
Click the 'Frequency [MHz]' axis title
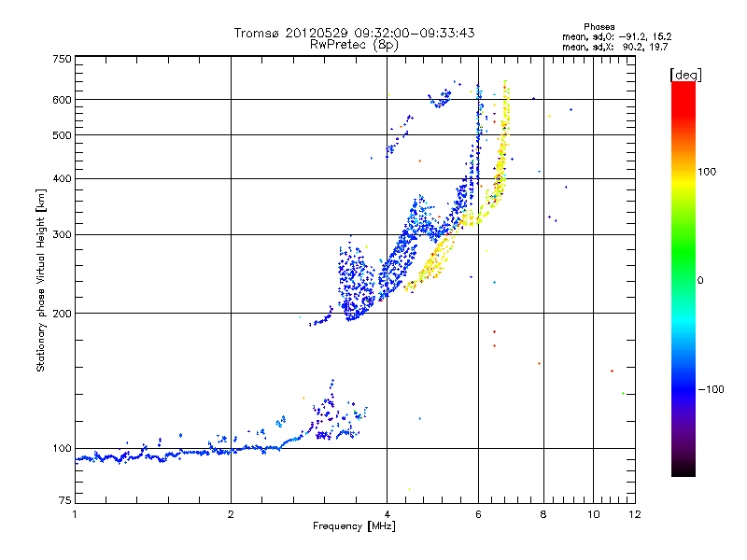click(355, 526)
